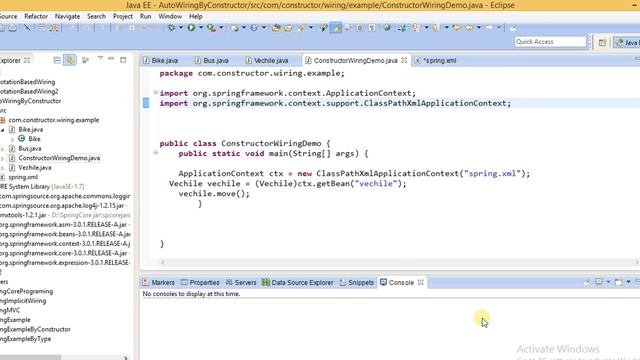Click the Back navigation arrow in toolbar
Screen dimensions: 640x360
(x=469, y=28)
